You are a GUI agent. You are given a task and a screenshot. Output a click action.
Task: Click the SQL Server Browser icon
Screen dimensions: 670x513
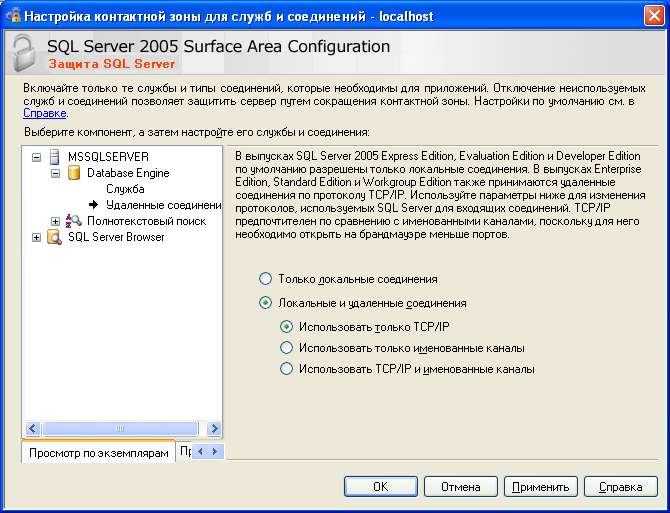point(54,237)
